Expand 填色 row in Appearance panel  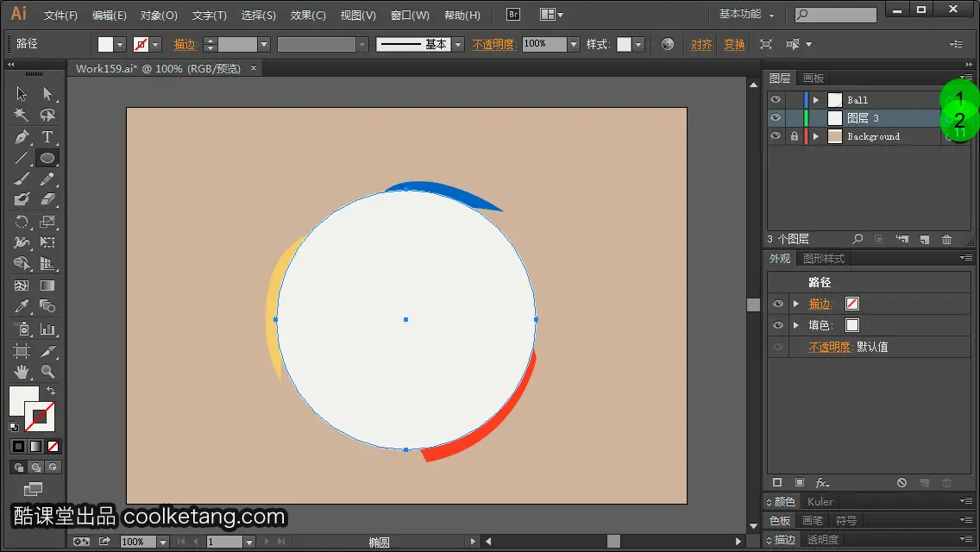796,325
